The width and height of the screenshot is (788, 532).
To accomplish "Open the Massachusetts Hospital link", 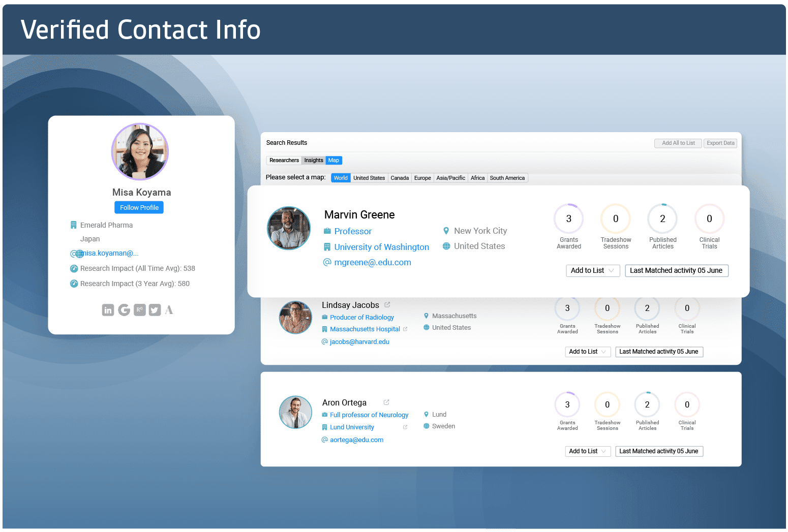I will click(365, 329).
